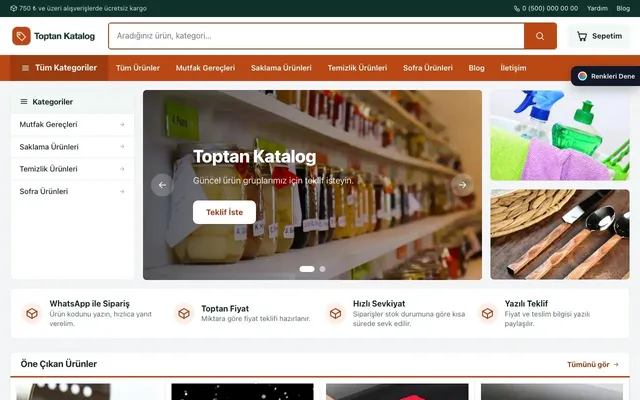Click the Toptan Katalog logo text
Screen dimensions: 640x400
click(64, 36)
